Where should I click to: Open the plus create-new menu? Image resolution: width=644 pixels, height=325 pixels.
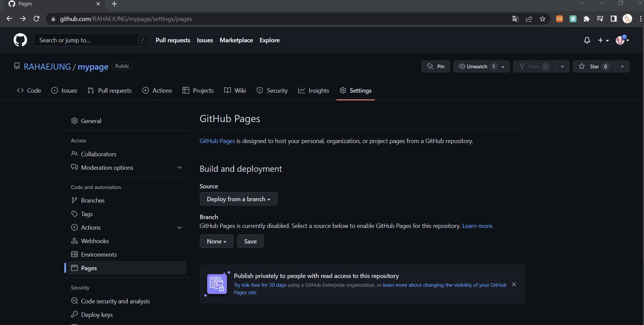pyautogui.click(x=603, y=40)
